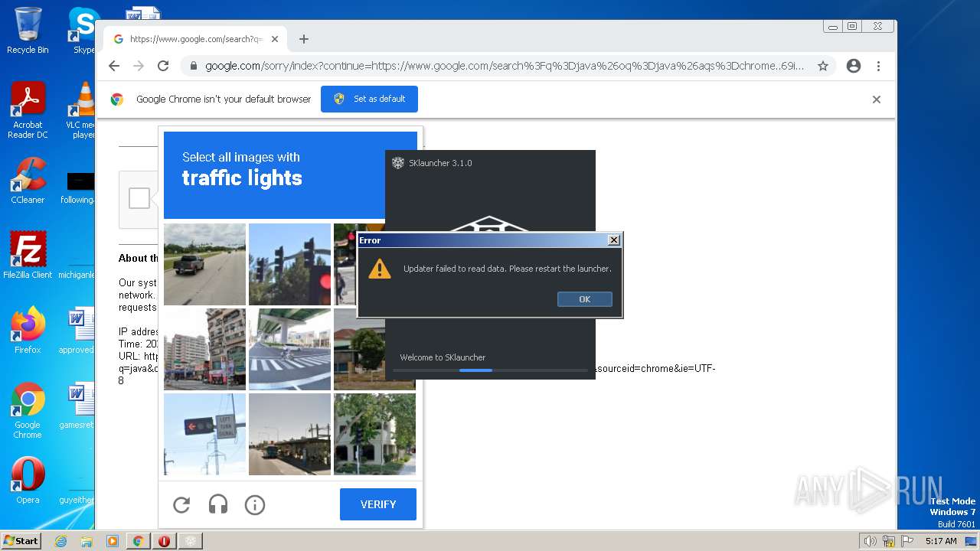This screenshot has height=551, width=980.
Task: Select the captcha tile with the bus stop
Action: tap(289, 434)
